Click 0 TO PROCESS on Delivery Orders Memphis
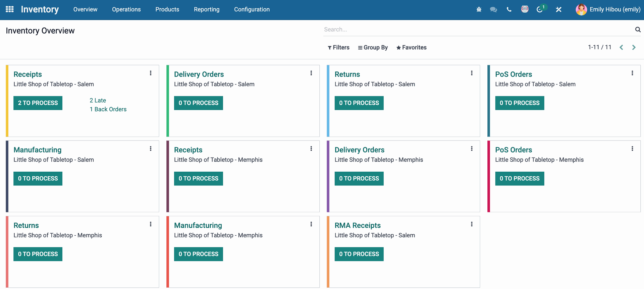 [359, 178]
